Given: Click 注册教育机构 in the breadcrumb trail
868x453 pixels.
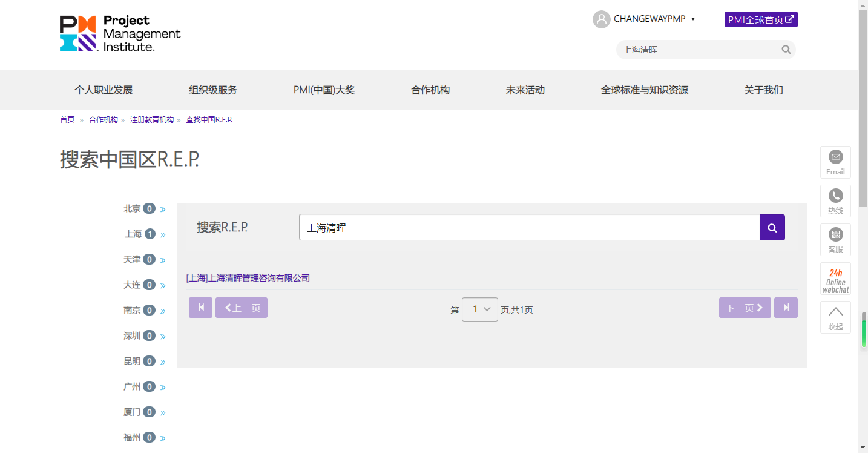Looking at the screenshot, I should 151,119.
